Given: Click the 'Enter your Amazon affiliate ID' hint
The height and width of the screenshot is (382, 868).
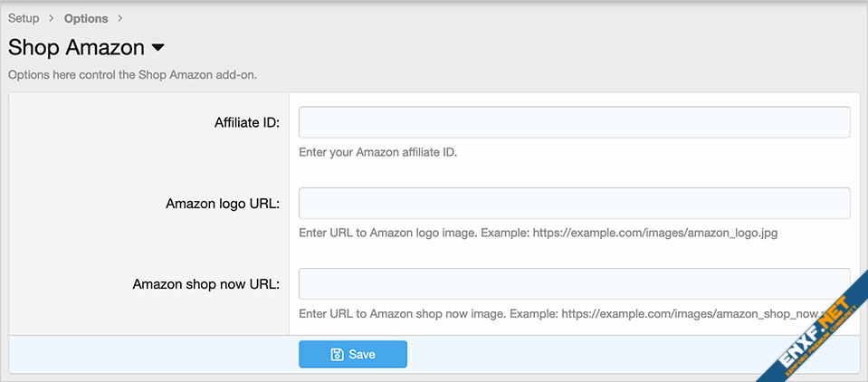Looking at the screenshot, I should (378, 152).
